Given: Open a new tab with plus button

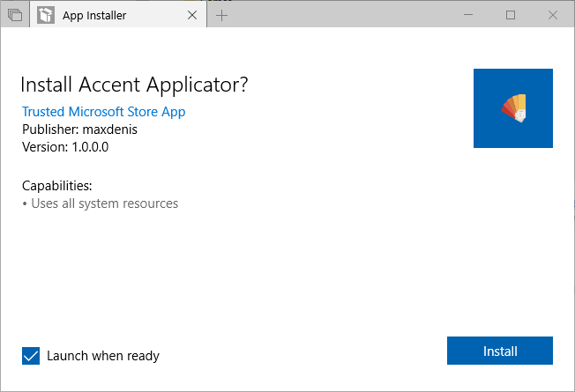Looking at the screenshot, I should click(221, 16).
